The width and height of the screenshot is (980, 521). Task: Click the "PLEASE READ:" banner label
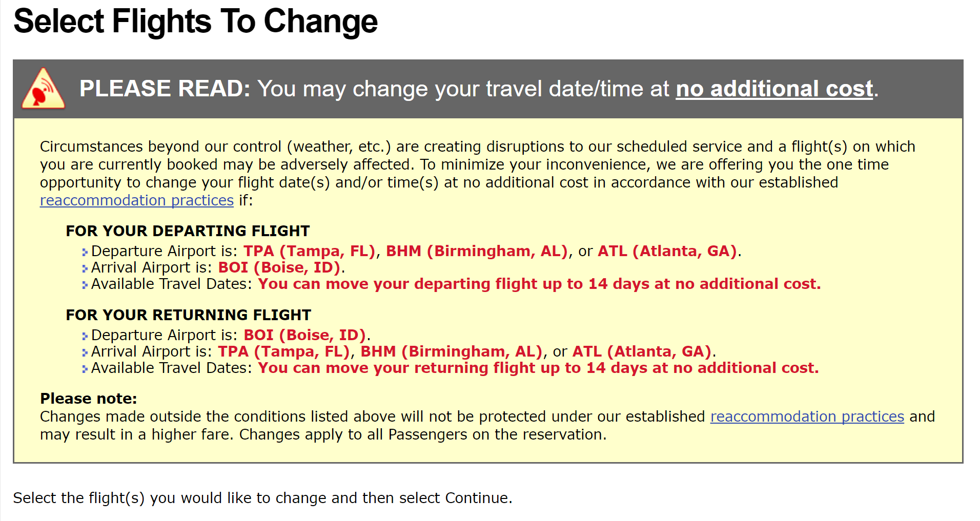(x=165, y=89)
